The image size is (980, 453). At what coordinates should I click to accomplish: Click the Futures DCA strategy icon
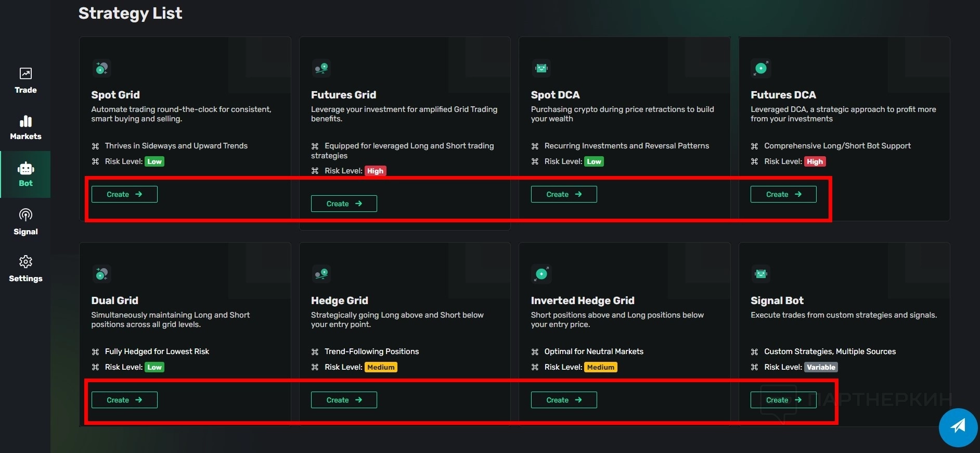pyautogui.click(x=761, y=68)
